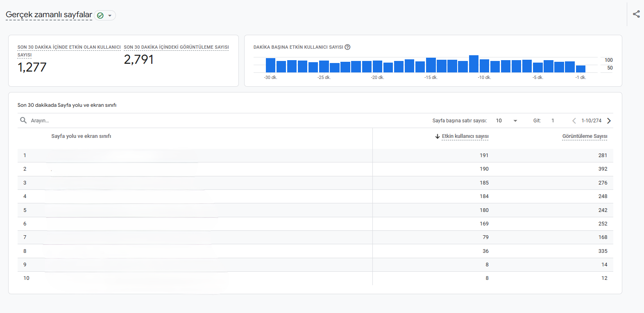Click the 1,277 active users value
The image size is (644, 313).
(32, 67)
